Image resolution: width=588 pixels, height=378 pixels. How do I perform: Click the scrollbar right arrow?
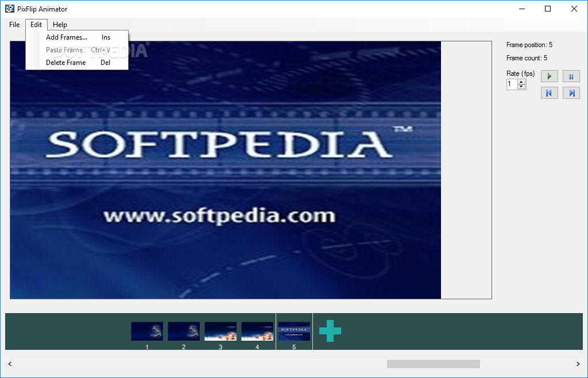click(x=578, y=364)
